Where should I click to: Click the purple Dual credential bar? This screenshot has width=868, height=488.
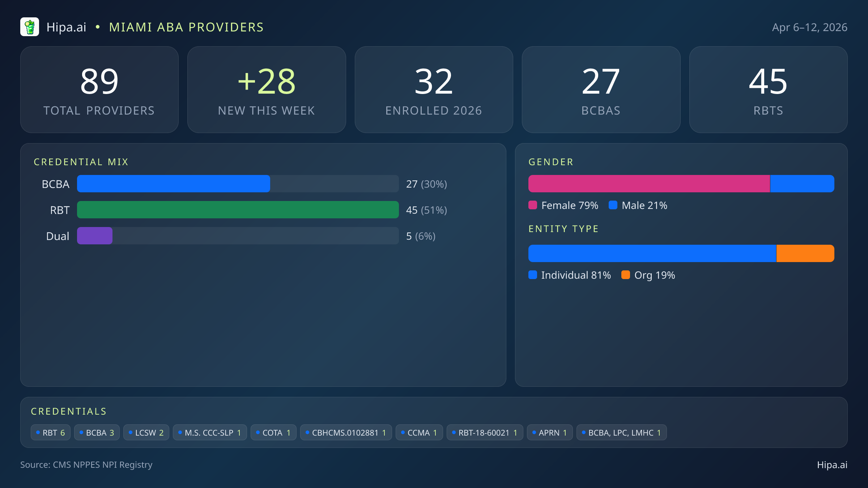point(95,236)
